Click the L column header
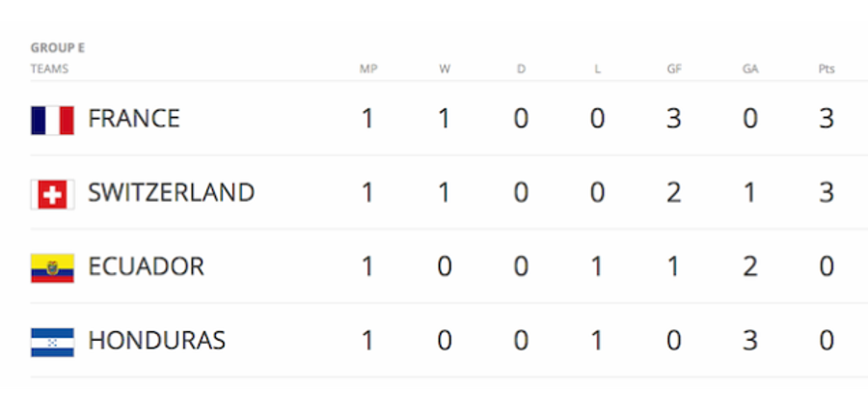Screen dimensions: 868x418 597,70
